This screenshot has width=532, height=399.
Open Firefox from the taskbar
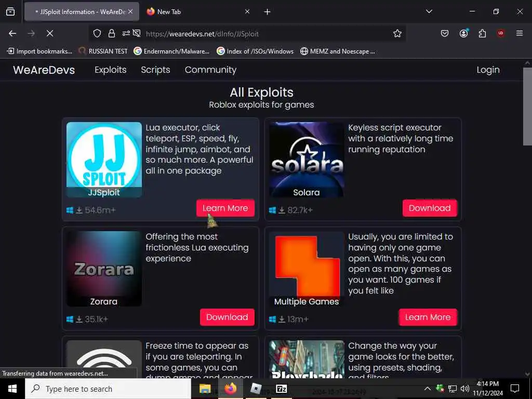[230, 389]
